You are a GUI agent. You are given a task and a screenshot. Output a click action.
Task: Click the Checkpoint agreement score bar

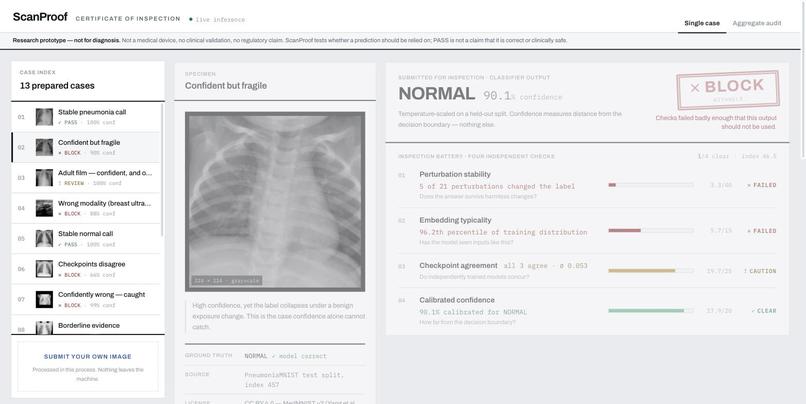pyautogui.click(x=651, y=270)
